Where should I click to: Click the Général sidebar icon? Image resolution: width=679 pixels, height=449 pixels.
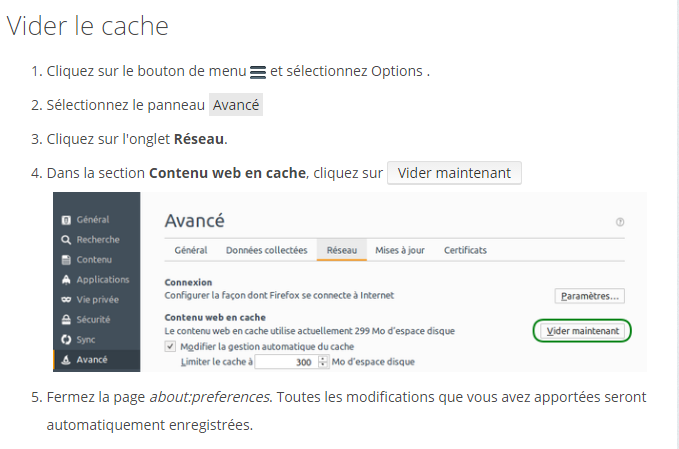(x=66, y=220)
